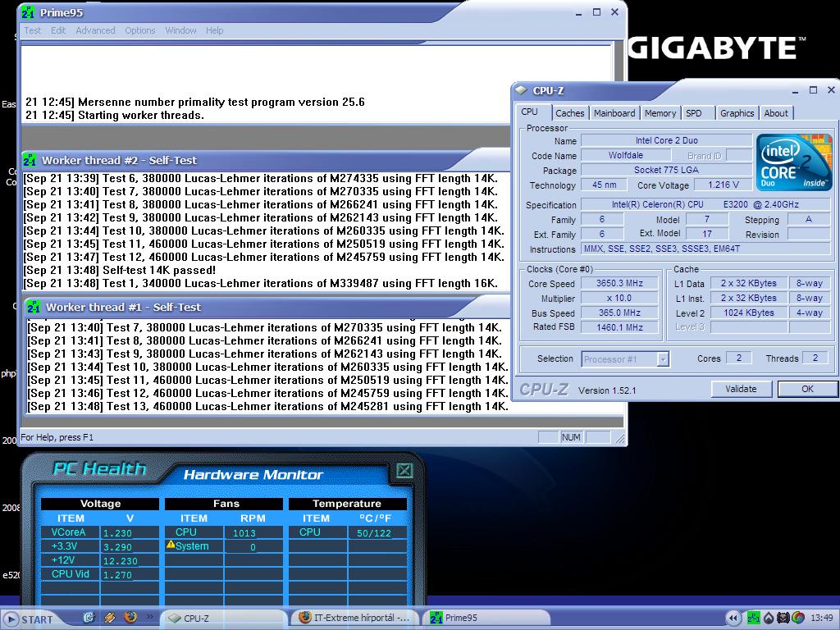Click first quick launch icon on taskbar
840x630 pixels.
89,618
